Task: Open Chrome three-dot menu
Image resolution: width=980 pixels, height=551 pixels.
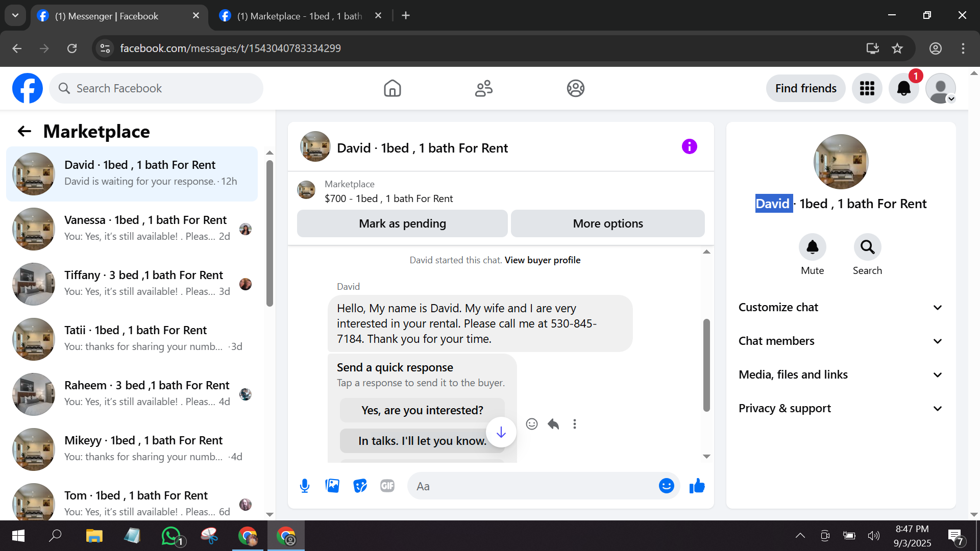Action: coord(963,48)
